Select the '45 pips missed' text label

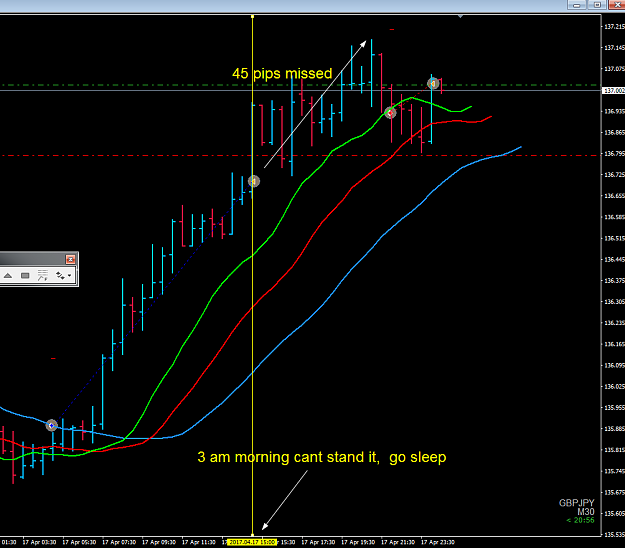[x=282, y=73]
